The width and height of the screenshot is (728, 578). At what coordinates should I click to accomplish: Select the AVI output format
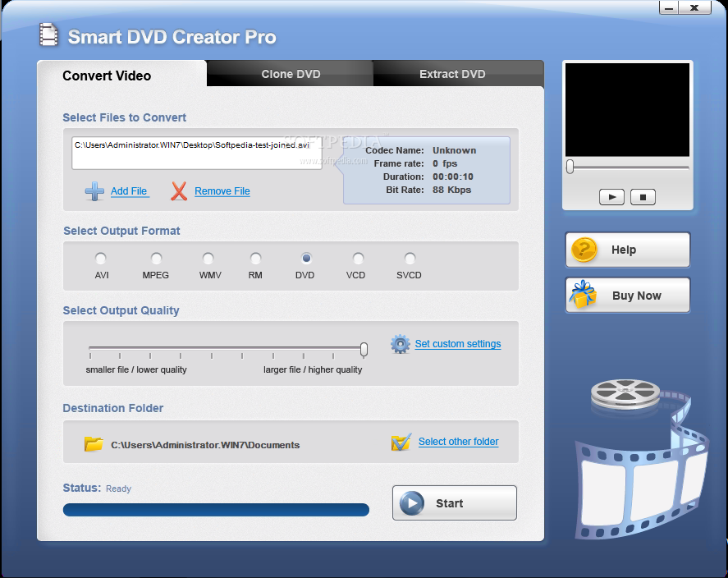click(x=100, y=258)
